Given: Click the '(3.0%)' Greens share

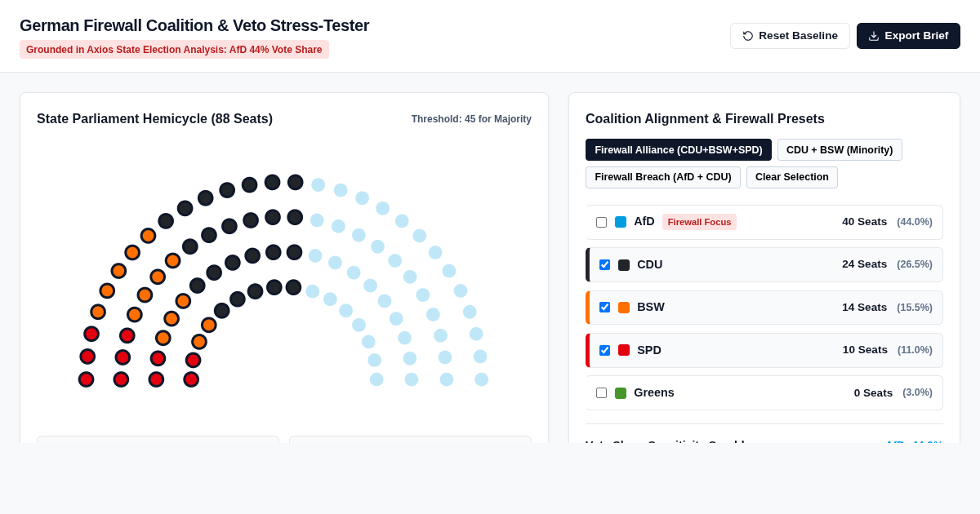Looking at the screenshot, I should click(x=917, y=392).
